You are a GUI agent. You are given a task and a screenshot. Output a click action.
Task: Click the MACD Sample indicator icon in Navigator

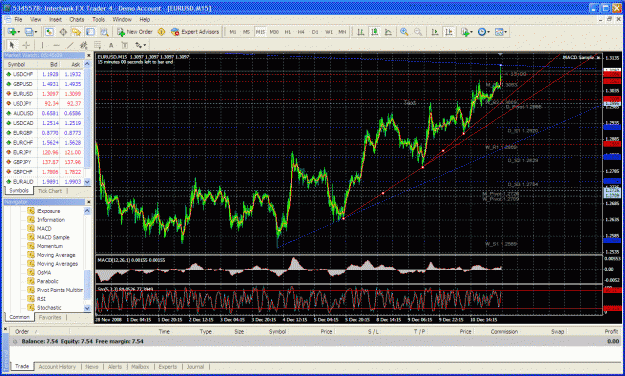[31, 237]
